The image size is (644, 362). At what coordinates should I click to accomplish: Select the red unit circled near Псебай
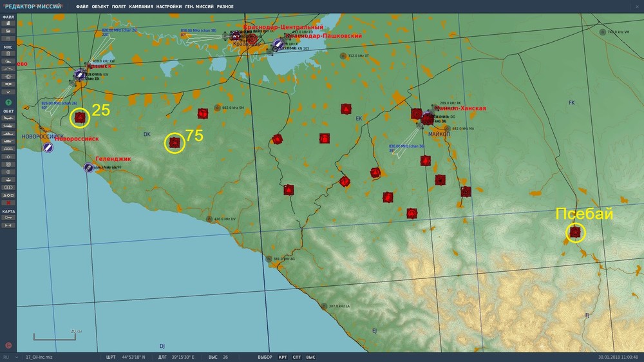(575, 233)
